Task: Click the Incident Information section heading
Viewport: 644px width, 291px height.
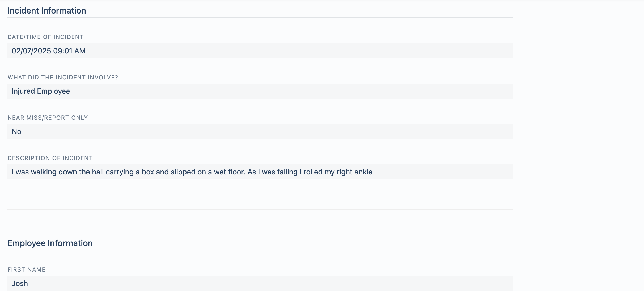Action: click(47, 11)
